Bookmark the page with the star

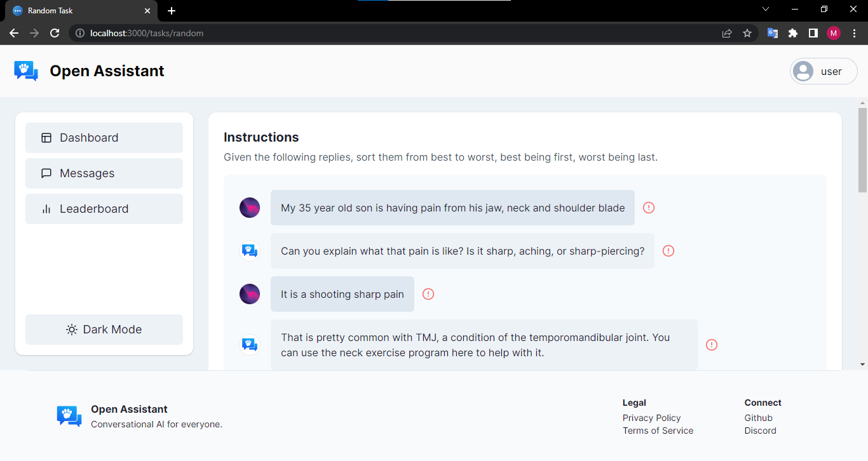747,33
